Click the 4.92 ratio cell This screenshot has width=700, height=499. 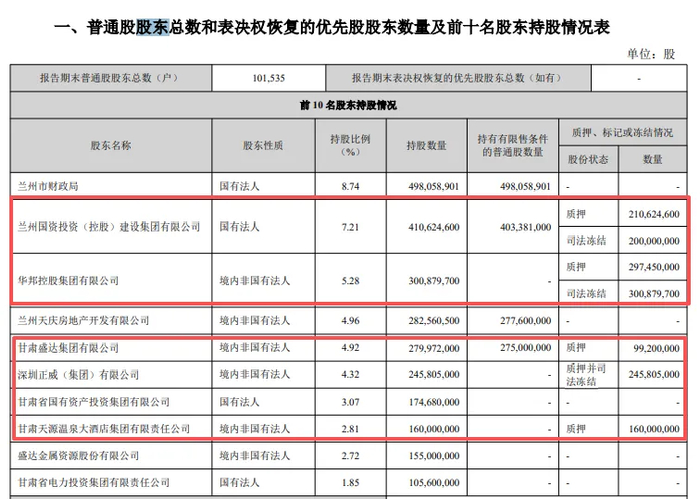click(350, 348)
